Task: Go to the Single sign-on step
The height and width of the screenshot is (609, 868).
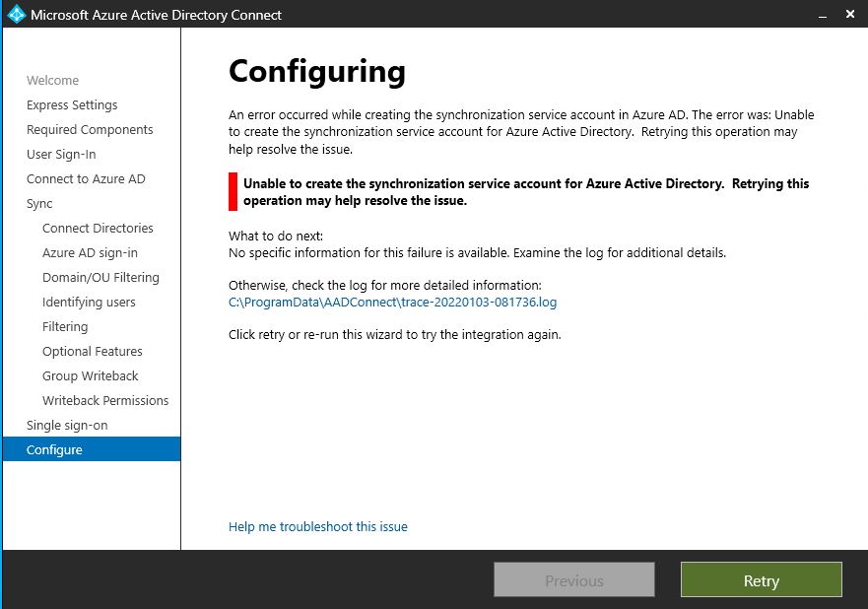Action: [x=68, y=425]
